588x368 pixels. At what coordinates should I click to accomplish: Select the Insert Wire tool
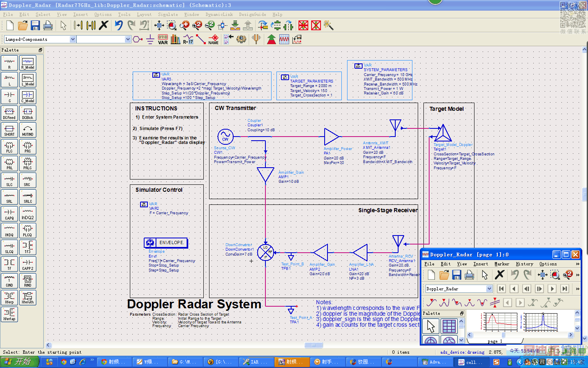click(200, 39)
